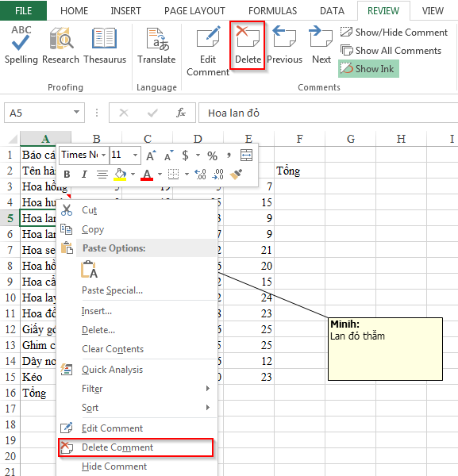Choose Hide Comment in context menu
This screenshot has height=476, width=458.
click(x=137, y=466)
